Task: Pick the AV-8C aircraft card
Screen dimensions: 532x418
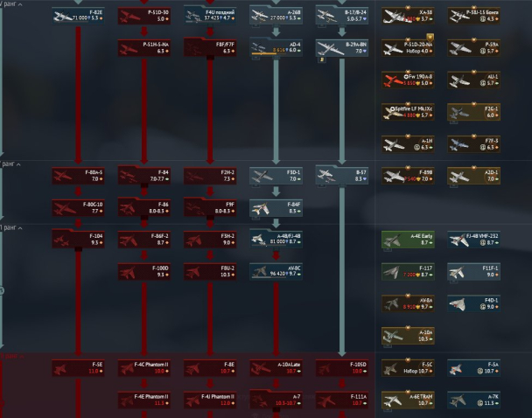Action: [276, 270]
